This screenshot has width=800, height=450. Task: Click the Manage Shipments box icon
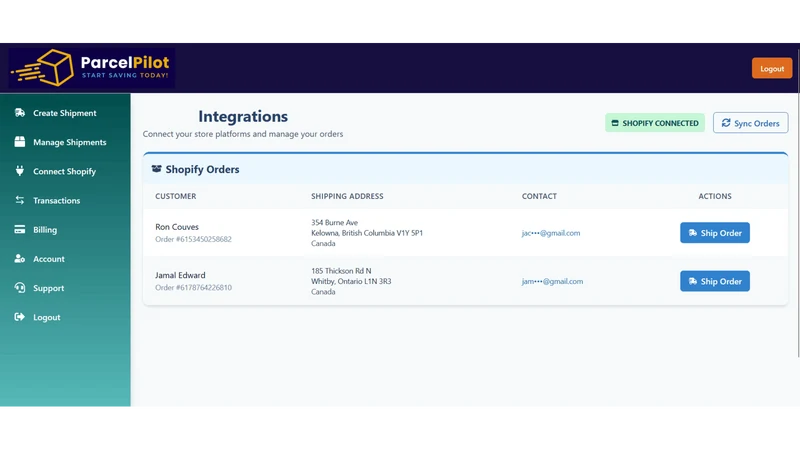(20, 142)
